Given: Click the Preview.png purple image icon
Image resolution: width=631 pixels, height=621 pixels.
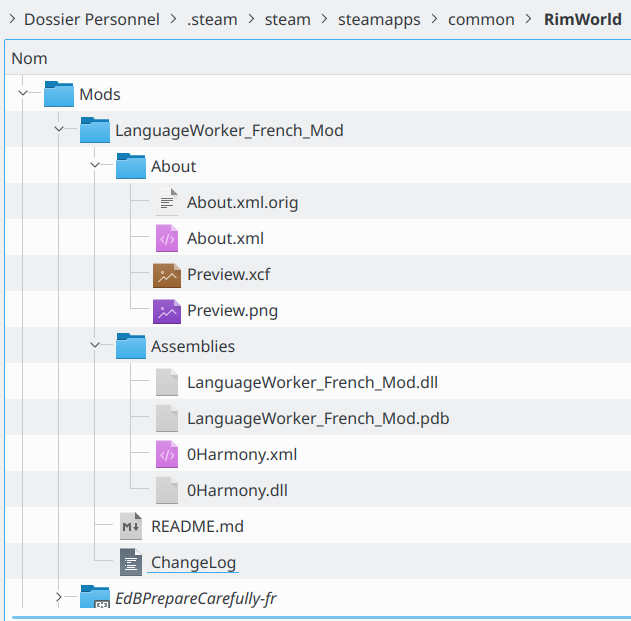Looking at the screenshot, I should click(x=167, y=312).
